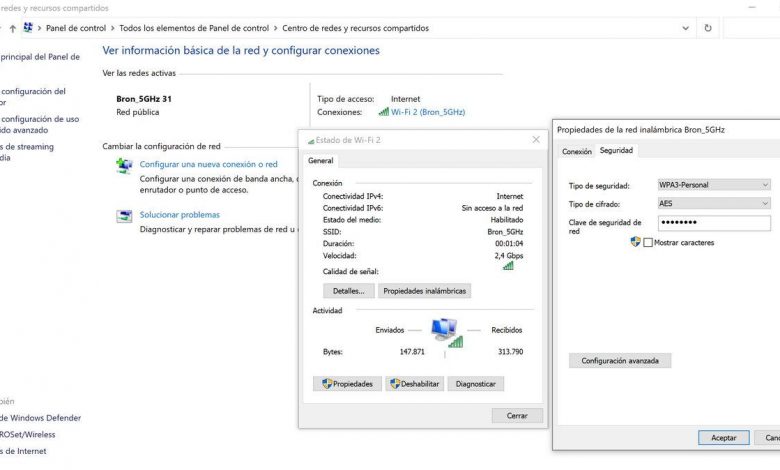
Task: Click the Control Panel icon in breadcrumb
Action: tap(28, 28)
